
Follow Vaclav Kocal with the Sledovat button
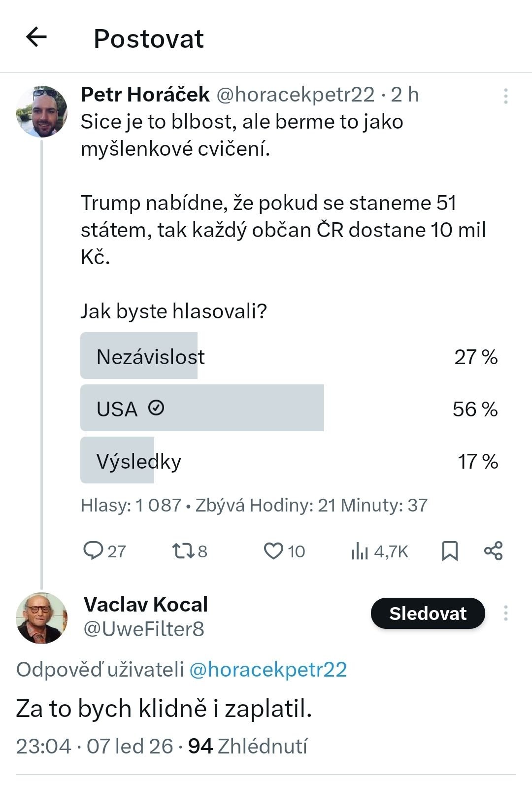pyautogui.click(x=428, y=614)
